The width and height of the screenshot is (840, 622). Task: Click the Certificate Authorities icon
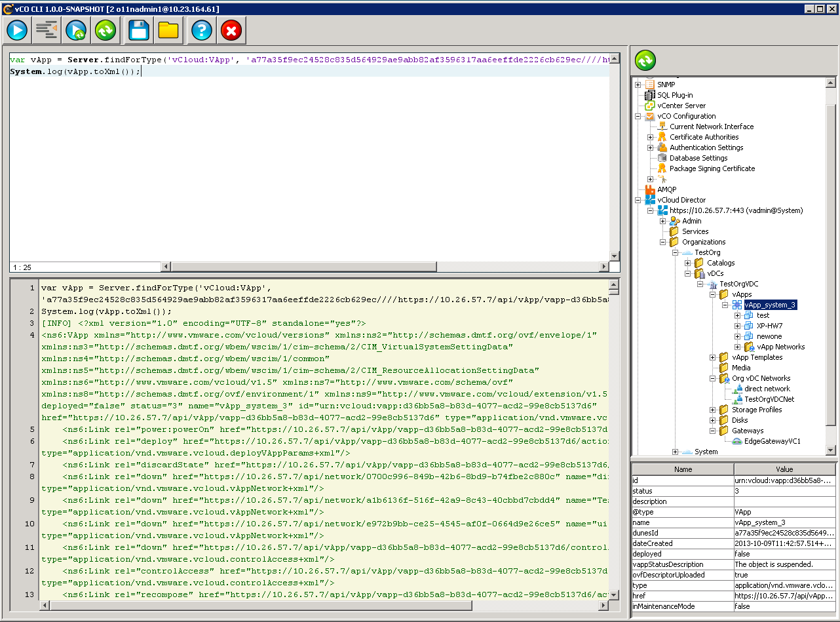click(x=662, y=137)
